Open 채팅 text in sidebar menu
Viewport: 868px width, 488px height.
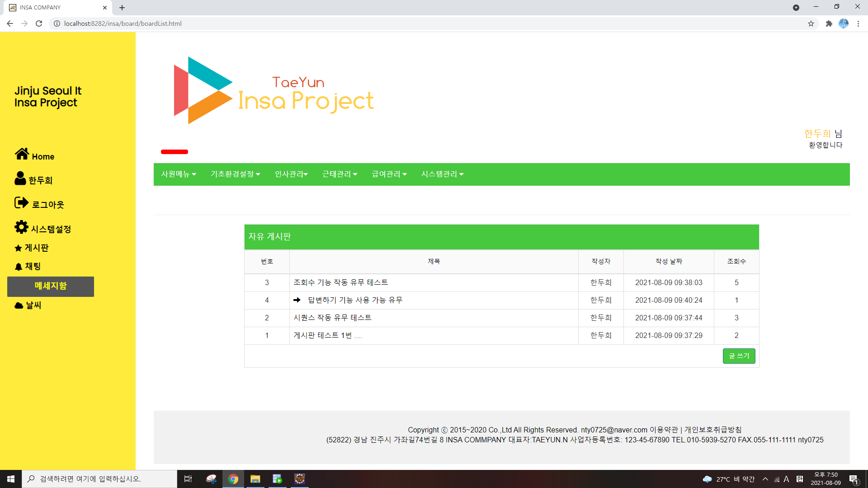(x=33, y=267)
